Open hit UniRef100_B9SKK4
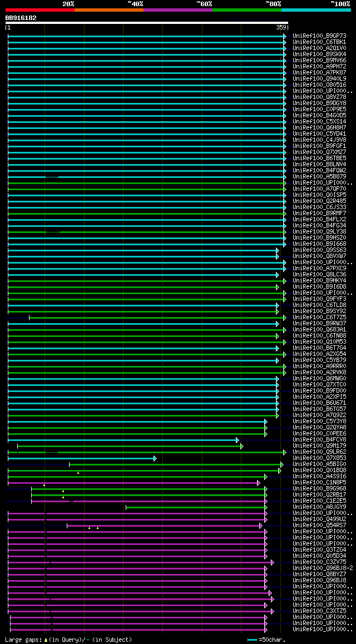Screen dimensions: 356x644 (x=319, y=54)
